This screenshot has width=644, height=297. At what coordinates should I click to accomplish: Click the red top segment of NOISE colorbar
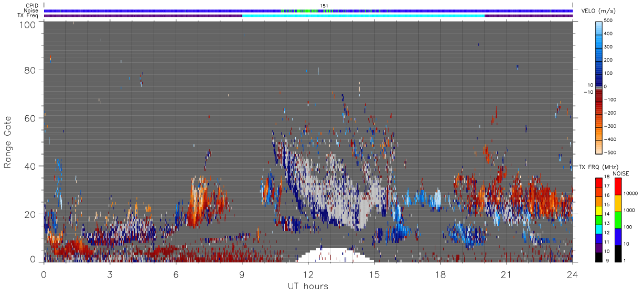click(617, 186)
